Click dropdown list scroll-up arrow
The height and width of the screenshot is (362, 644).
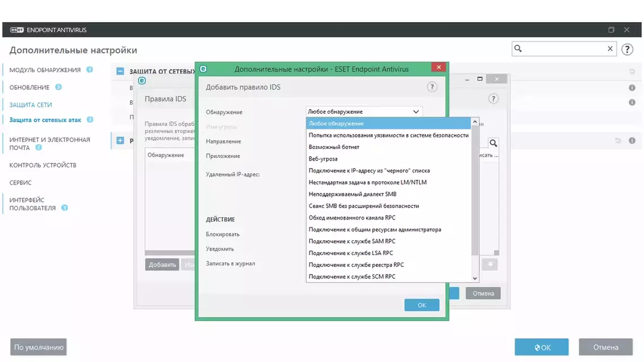[475, 122]
